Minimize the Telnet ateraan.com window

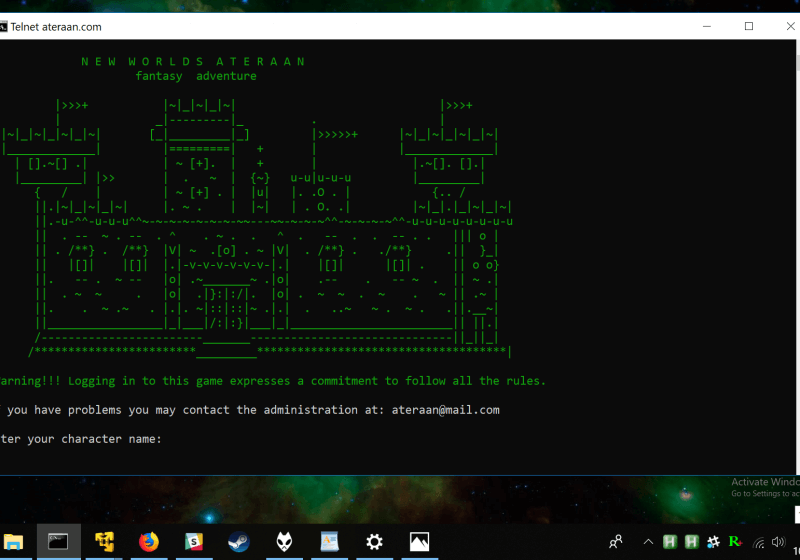pos(707,27)
